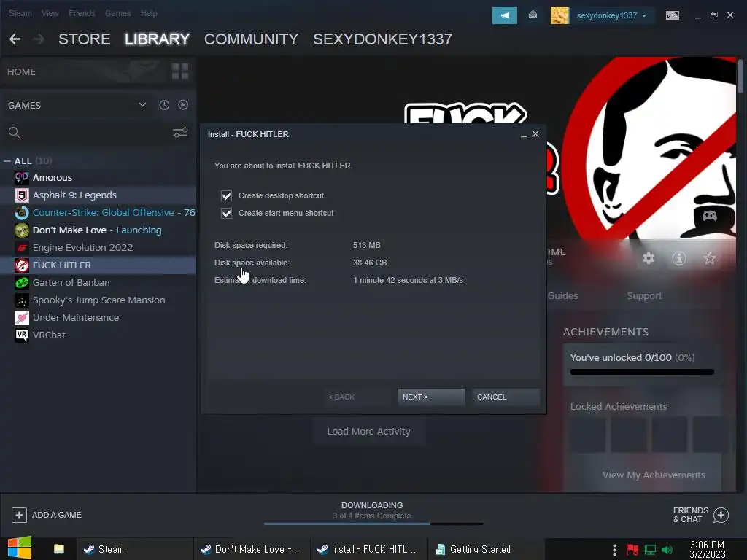This screenshot has height=560, width=747.
Task: Go to the COMMUNITY tab
Action: pyautogui.click(x=251, y=39)
